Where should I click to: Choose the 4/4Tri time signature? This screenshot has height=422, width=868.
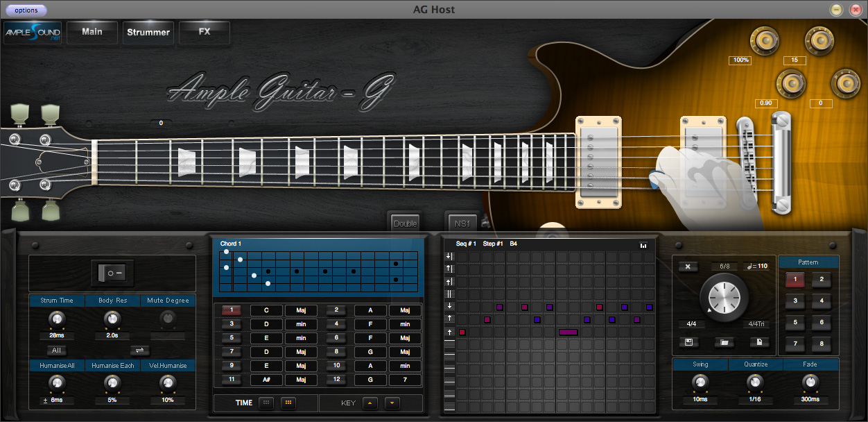pyautogui.click(x=756, y=324)
